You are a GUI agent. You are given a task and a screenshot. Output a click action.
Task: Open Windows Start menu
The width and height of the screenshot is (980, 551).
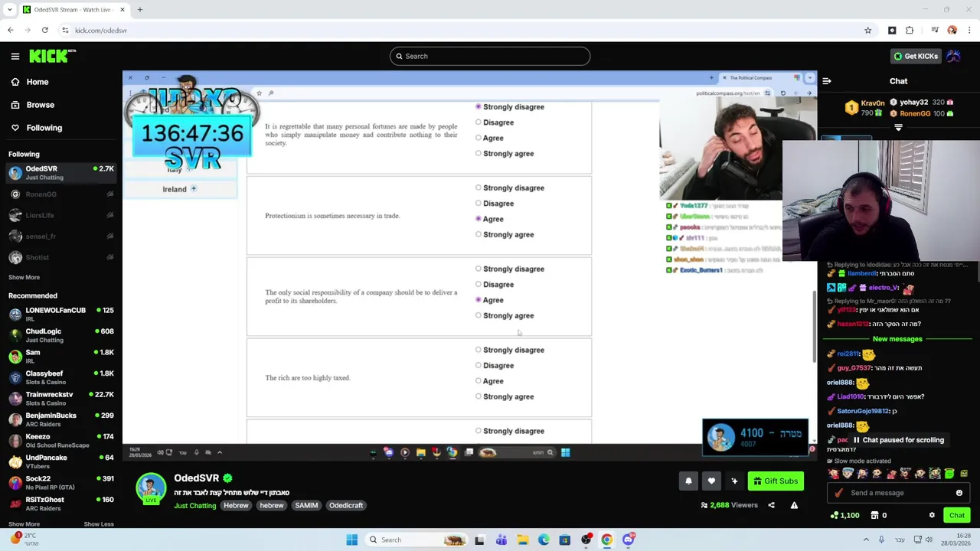351,540
